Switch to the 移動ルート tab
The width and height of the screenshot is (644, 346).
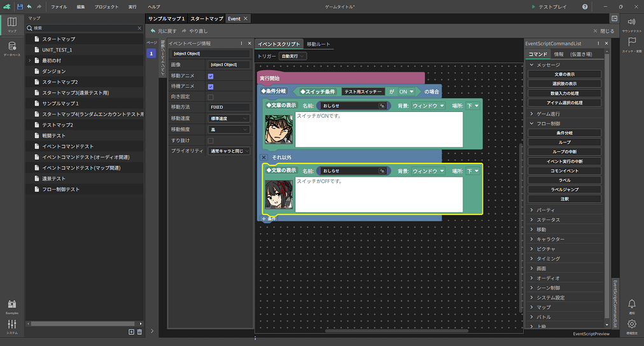[318, 45]
